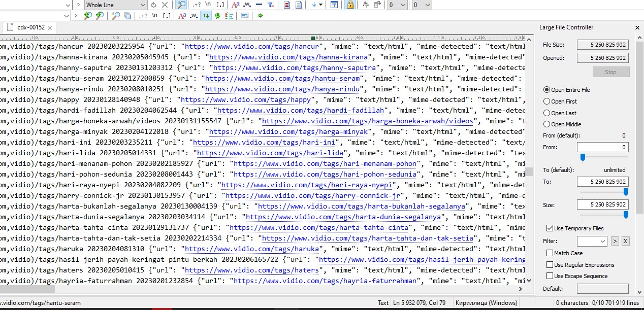This screenshot has width=644, height=310.
Task: Toggle the yellow padlock icon in Filter toolbar
Action: (350, 5)
